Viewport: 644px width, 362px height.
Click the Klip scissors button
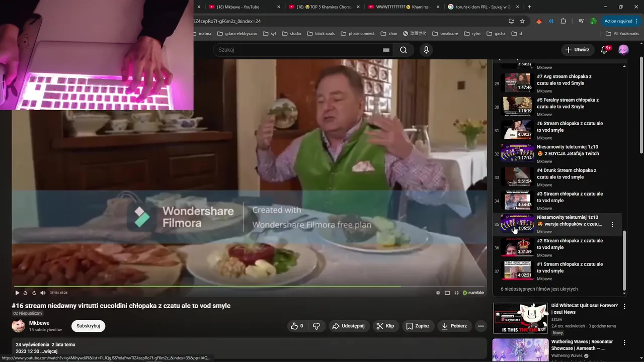pos(385,326)
